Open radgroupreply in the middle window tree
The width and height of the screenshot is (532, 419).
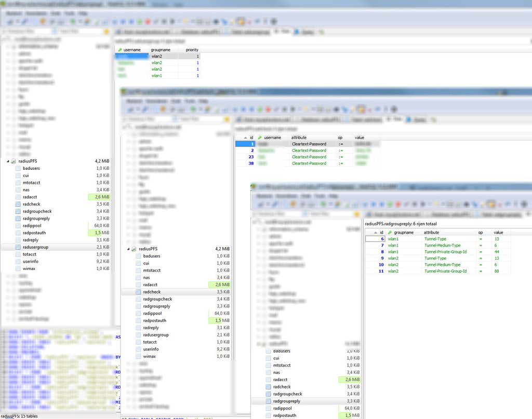(x=157, y=306)
